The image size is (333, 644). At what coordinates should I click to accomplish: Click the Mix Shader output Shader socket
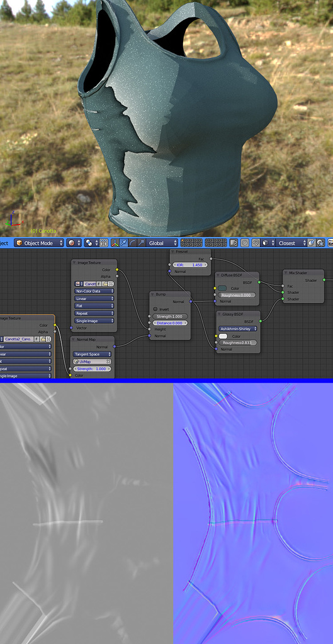pos(324,280)
